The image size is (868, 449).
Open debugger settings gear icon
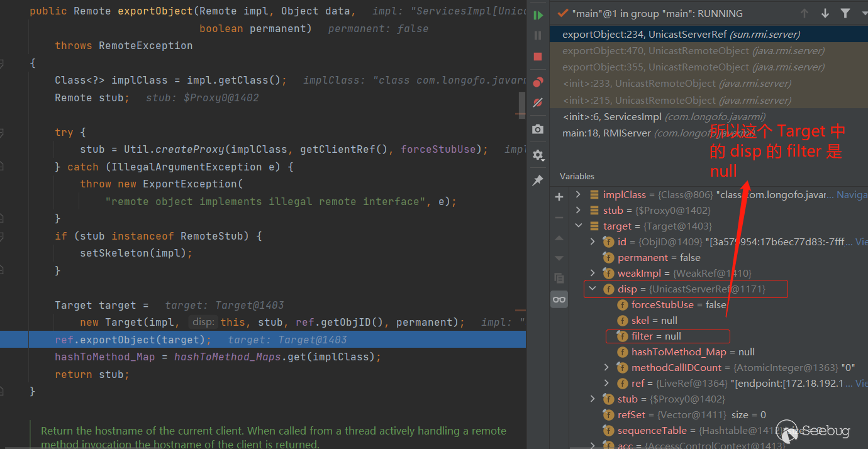coord(538,155)
